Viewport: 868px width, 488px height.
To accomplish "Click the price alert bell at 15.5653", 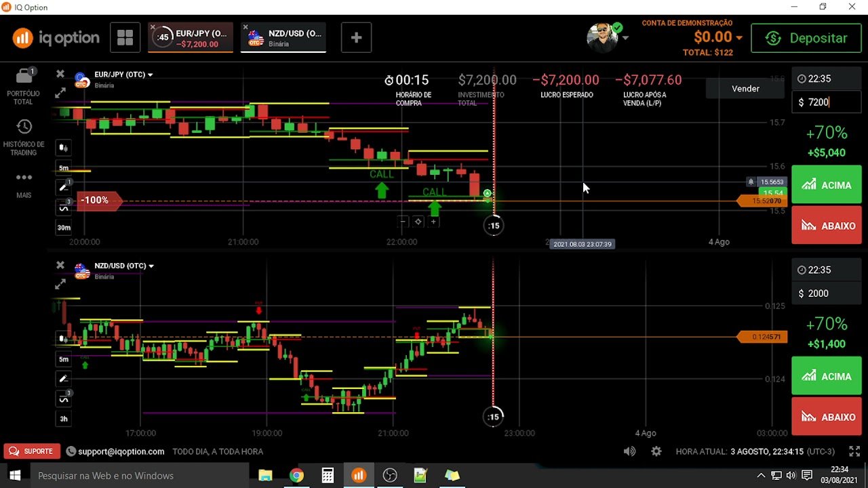I will coord(751,182).
